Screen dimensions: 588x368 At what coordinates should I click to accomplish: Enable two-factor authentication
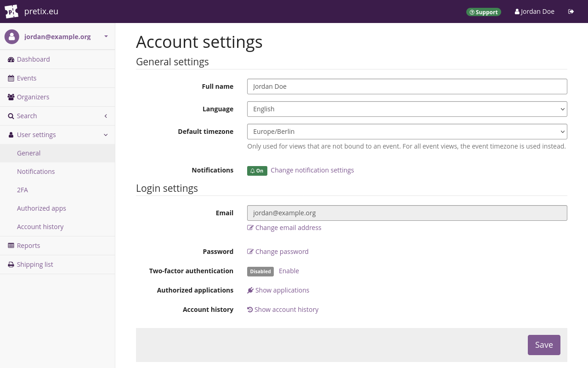point(288,270)
